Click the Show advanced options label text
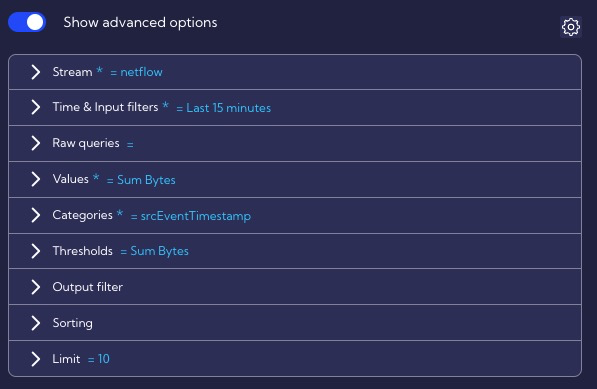Screen dimensions: 597x389 pyautogui.click(x=140, y=22)
